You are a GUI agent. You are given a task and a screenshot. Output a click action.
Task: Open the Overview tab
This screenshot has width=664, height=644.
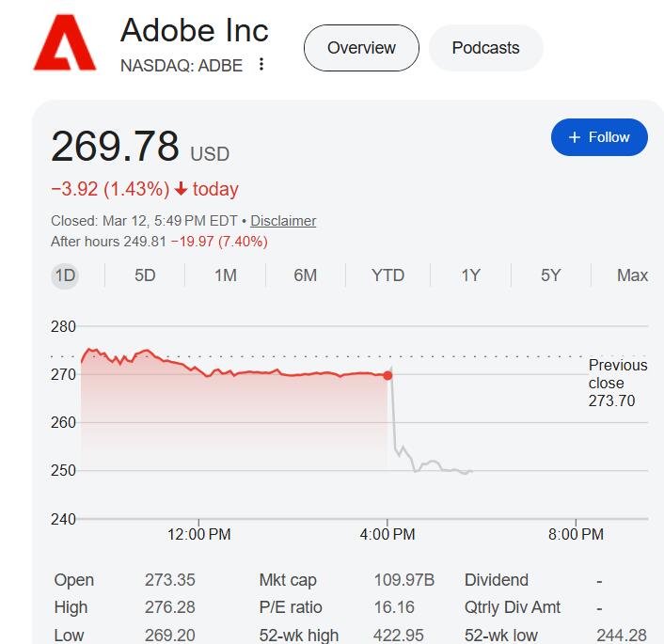point(361,48)
